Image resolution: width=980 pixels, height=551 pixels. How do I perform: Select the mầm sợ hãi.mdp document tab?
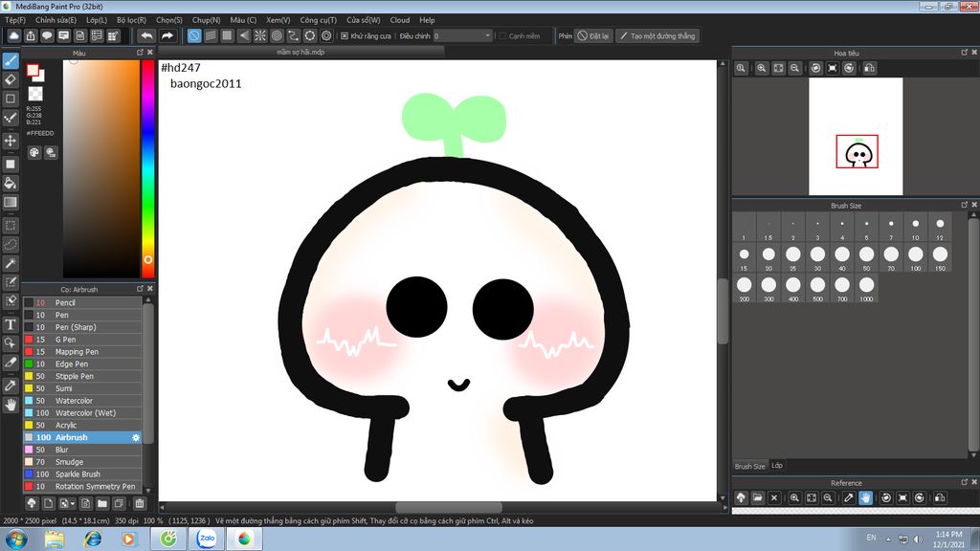pyautogui.click(x=301, y=52)
